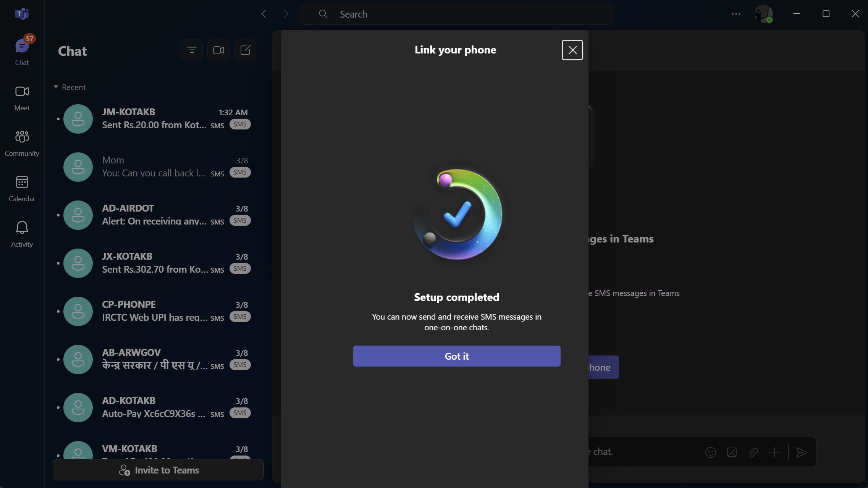The height and width of the screenshot is (488, 868).
Task: Click the CP-PHONPE contact avatar
Action: click(x=78, y=311)
